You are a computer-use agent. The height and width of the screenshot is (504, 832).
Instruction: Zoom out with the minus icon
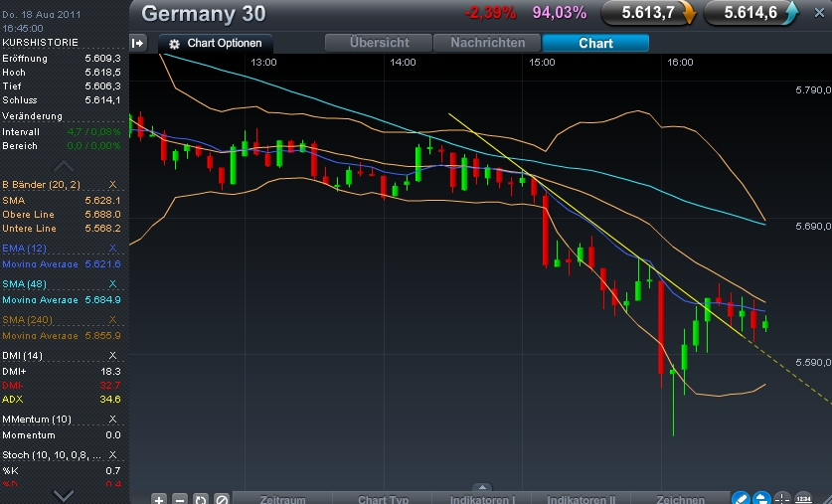(180, 499)
